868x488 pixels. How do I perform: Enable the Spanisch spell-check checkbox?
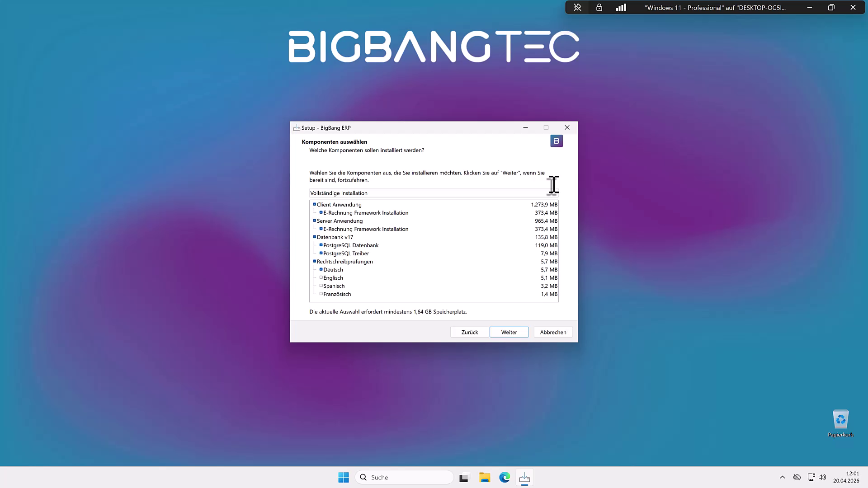[321, 286]
